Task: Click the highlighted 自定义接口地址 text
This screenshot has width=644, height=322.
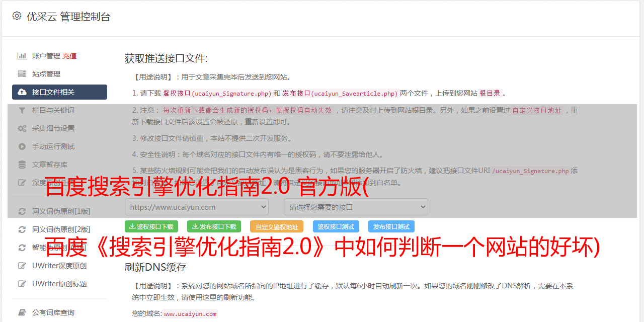Action: [536, 110]
